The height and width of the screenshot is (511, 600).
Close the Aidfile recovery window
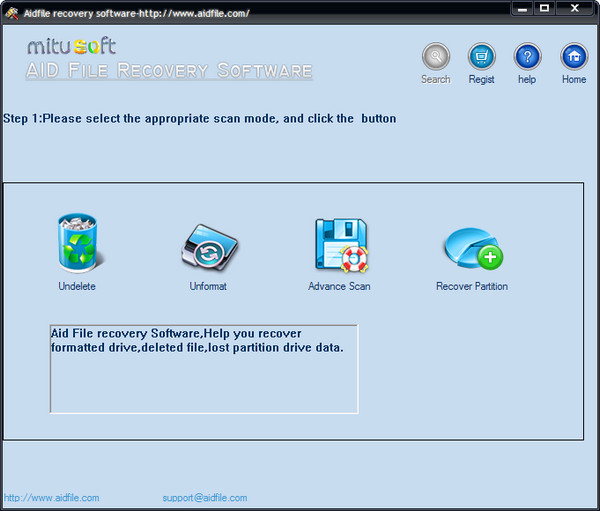point(574,8)
